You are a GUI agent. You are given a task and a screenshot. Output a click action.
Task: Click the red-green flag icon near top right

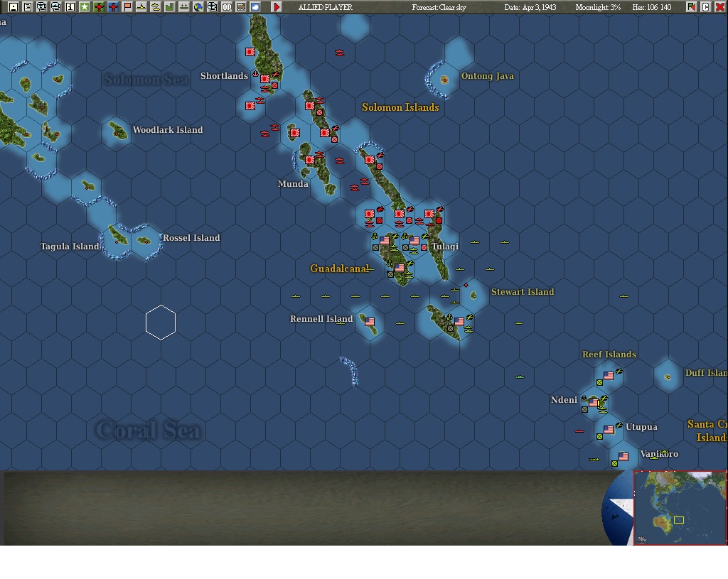pos(691,7)
